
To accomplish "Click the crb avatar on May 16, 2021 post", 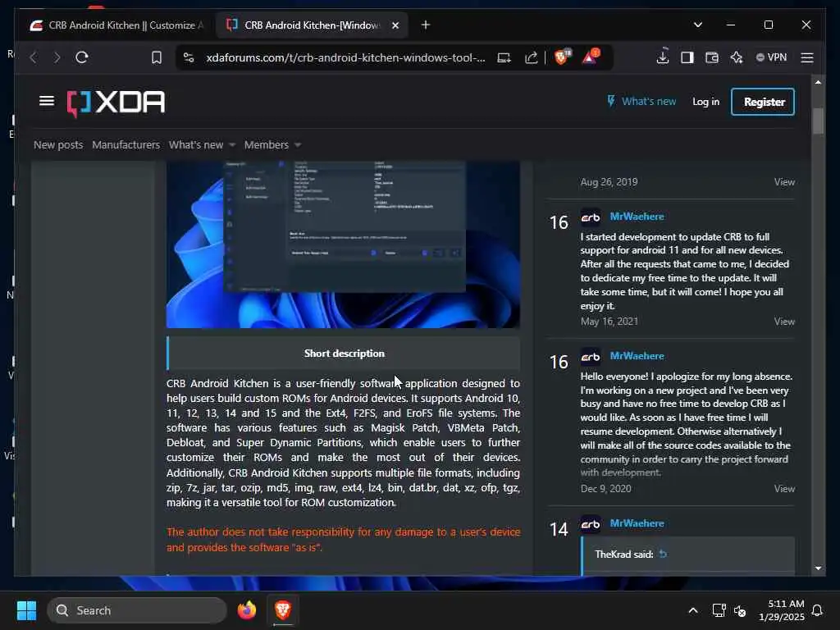I will pyautogui.click(x=591, y=217).
